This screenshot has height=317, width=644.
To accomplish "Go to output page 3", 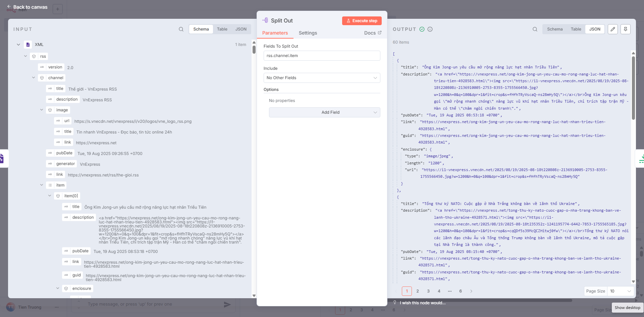I will [x=428, y=291].
